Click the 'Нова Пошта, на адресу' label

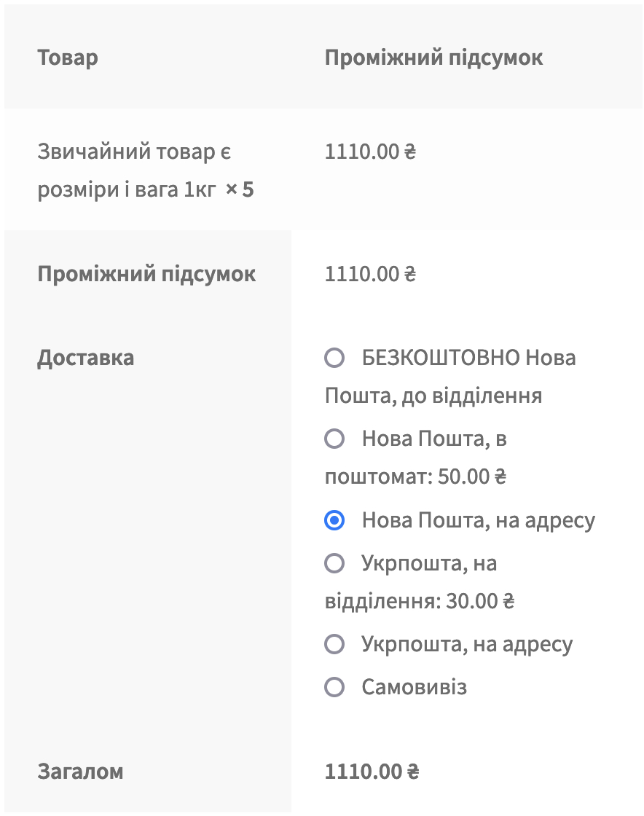pyautogui.click(x=479, y=521)
